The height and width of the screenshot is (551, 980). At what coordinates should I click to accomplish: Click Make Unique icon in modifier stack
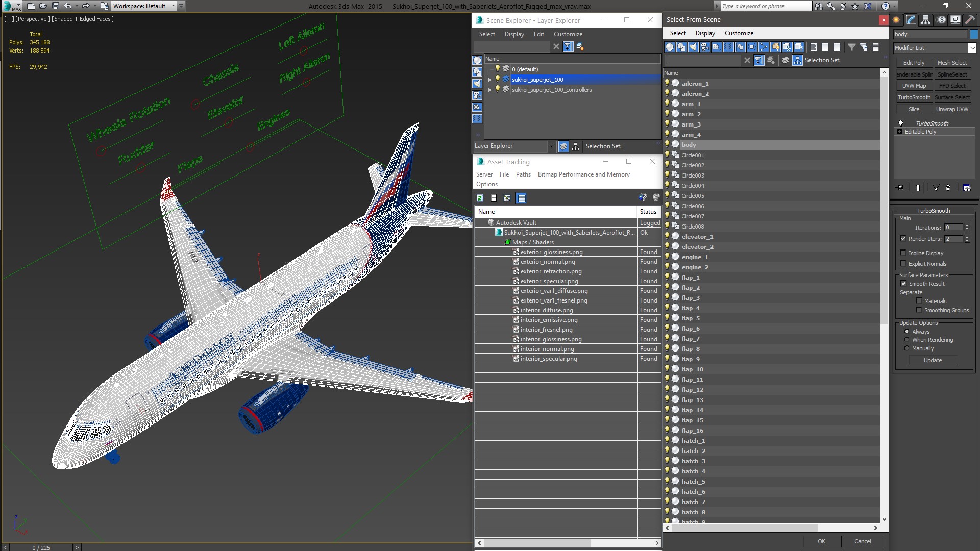[936, 188]
